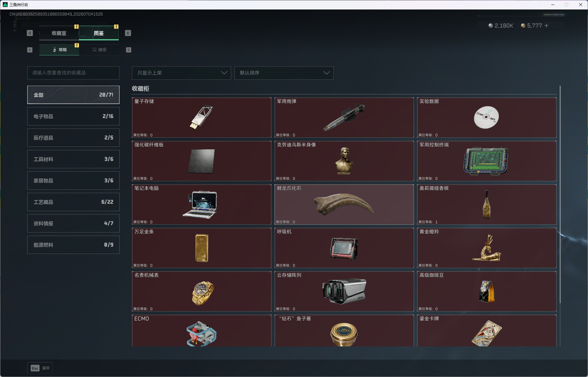The height and width of the screenshot is (377, 588).
Task: Select the 棘龙爪化石 fossil claw
Action: (344, 204)
